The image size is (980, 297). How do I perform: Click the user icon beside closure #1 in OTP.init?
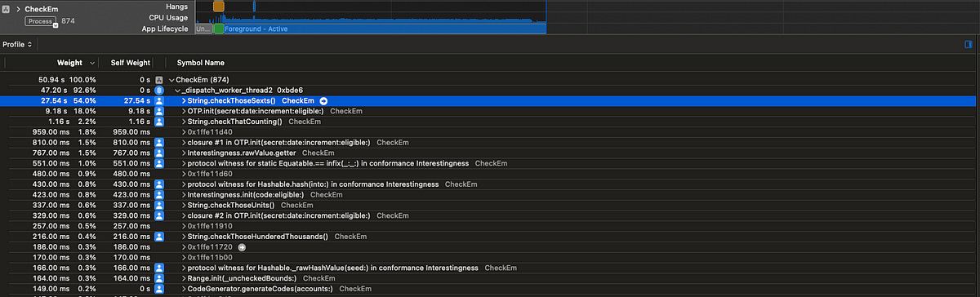(x=159, y=142)
